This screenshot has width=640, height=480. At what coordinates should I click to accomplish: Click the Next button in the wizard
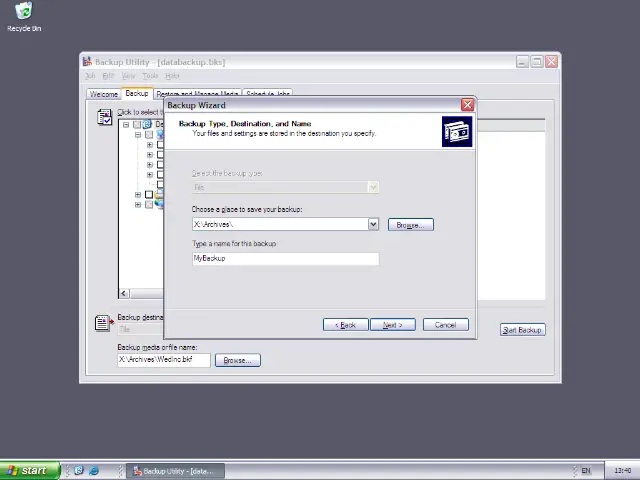(x=392, y=324)
